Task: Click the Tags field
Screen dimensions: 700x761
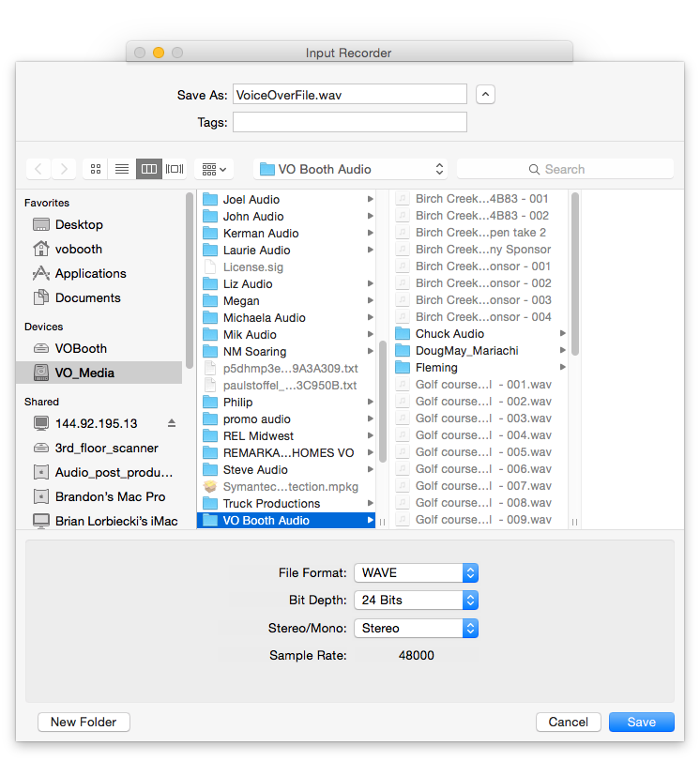Action: 349,122
